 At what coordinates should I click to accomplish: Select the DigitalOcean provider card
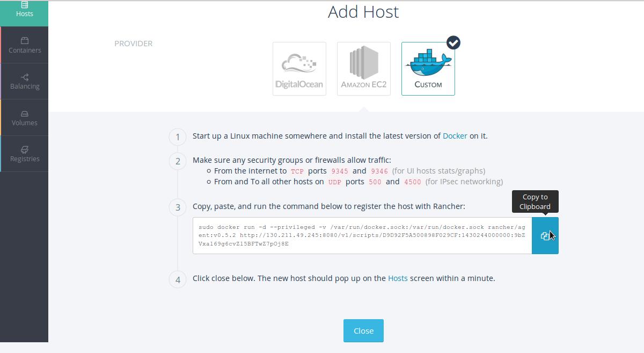299,69
